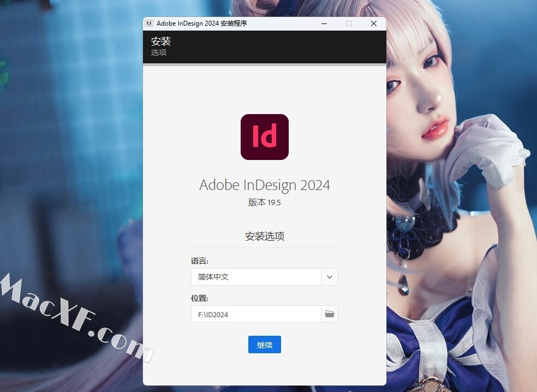Minimize the installer window
The image size is (537, 392).
324,23
